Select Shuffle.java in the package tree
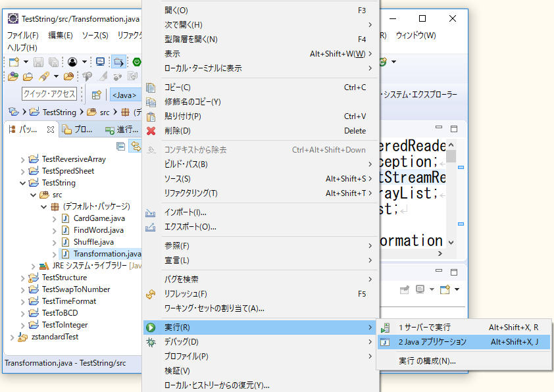Viewport: 554px width, 392px height. tap(93, 242)
